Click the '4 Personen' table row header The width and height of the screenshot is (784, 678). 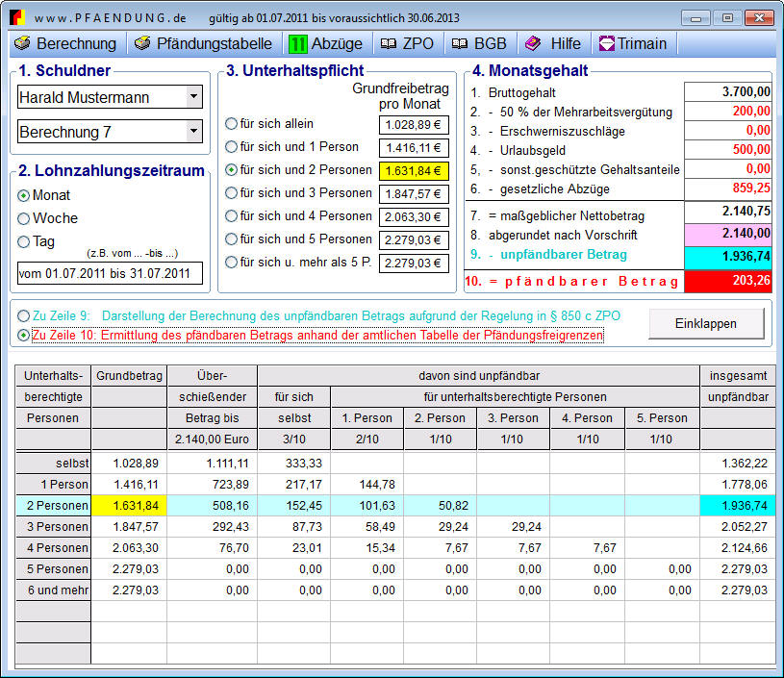click(53, 548)
